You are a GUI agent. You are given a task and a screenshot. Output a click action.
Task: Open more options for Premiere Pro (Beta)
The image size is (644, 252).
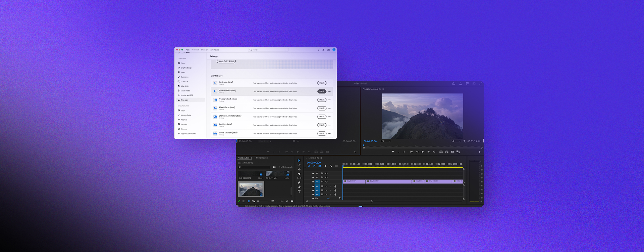click(x=329, y=91)
